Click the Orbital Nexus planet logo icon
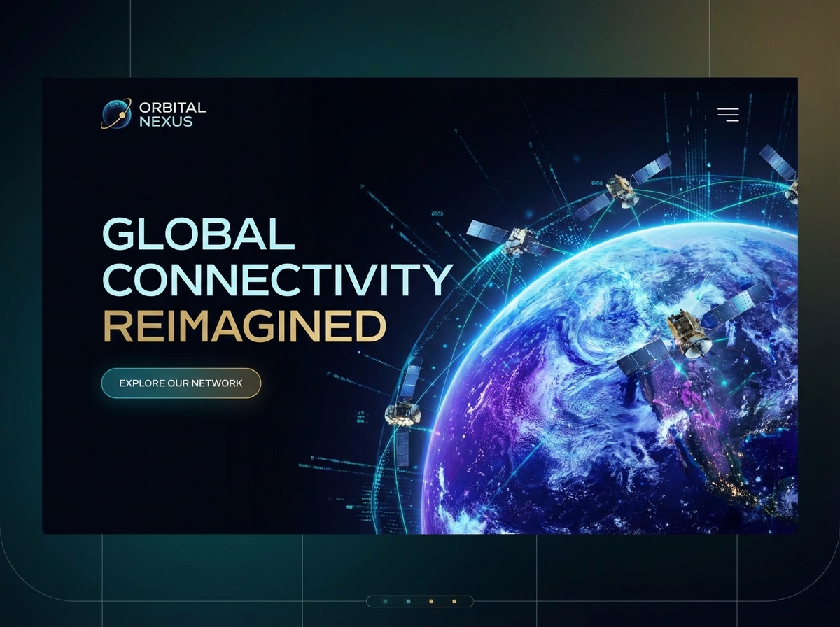 pos(118,114)
